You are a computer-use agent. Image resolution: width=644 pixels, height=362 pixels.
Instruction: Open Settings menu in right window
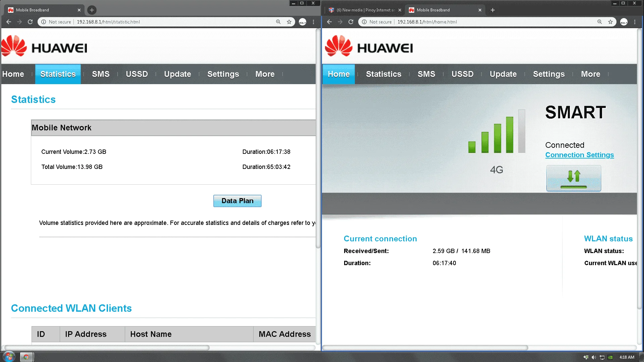(x=549, y=74)
